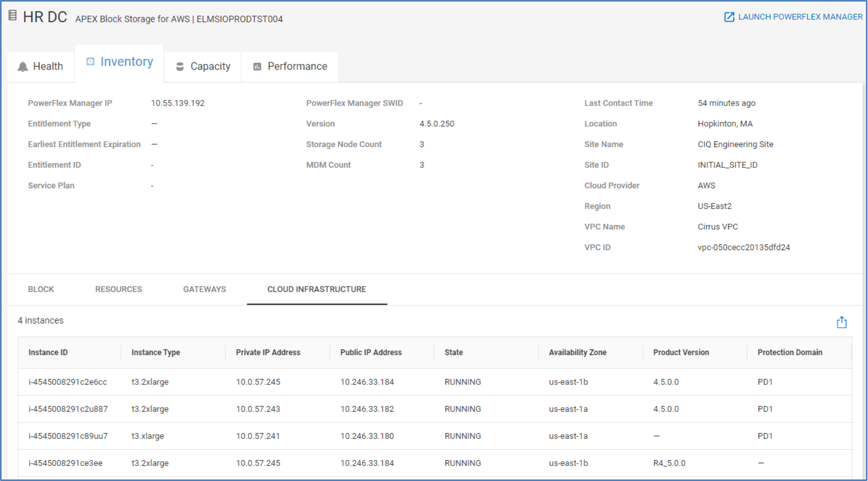Image resolution: width=868 pixels, height=481 pixels.
Task: Click the 4 instances count label
Action: tap(41, 321)
